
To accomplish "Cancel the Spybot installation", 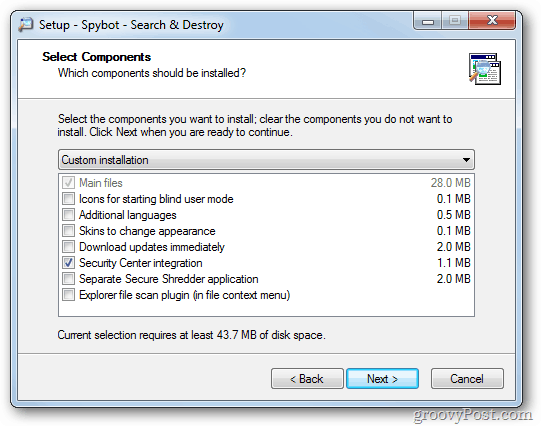I will [x=467, y=378].
